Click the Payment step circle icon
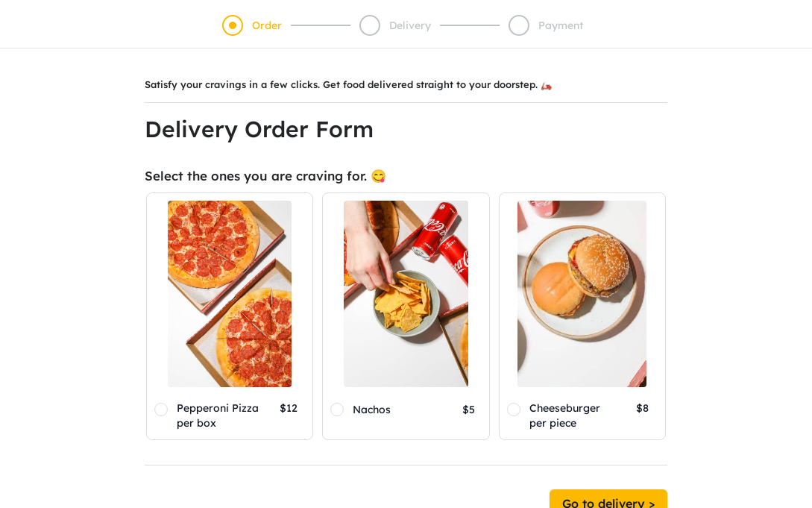 click(x=519, y=25)
